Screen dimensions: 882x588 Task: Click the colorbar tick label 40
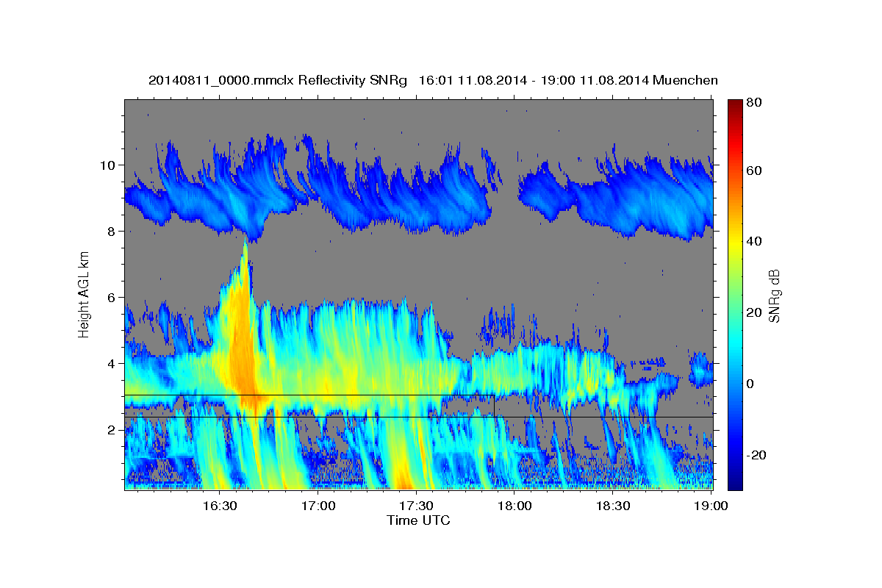point(753,240)
